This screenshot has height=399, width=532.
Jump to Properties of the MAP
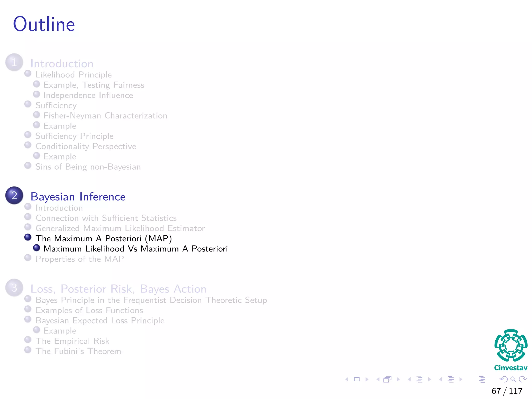coord(79,259)
